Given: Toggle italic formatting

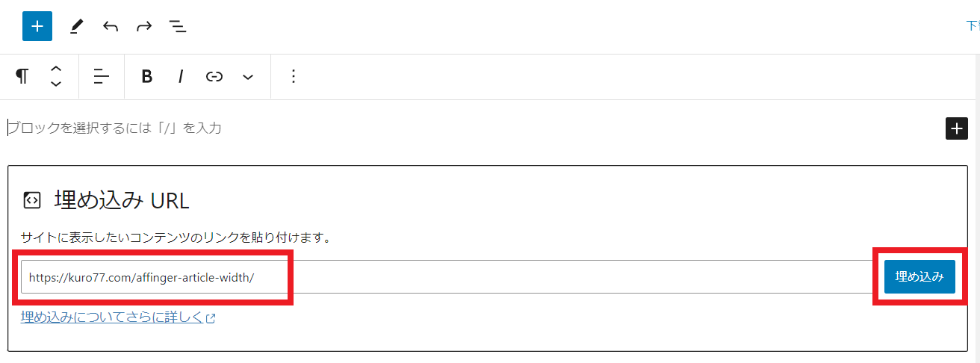Looking at the screenshot, I should tap(181, 76).
